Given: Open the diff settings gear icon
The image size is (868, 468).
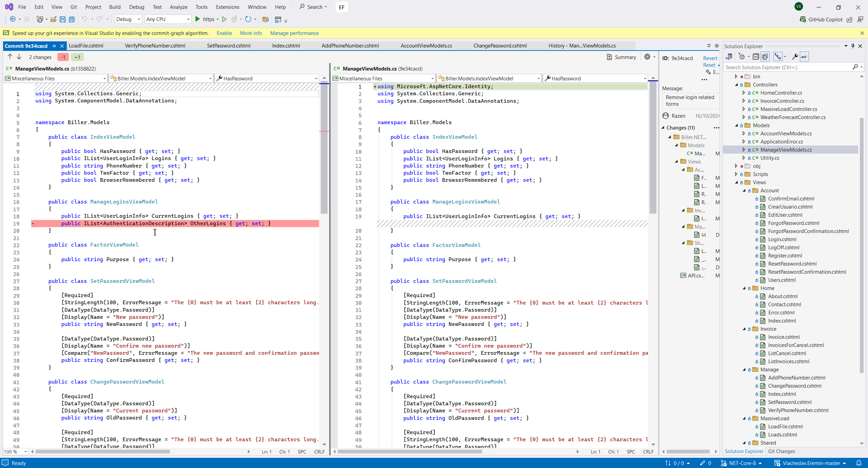Looking at the screenshot, I should coord(647,57).
